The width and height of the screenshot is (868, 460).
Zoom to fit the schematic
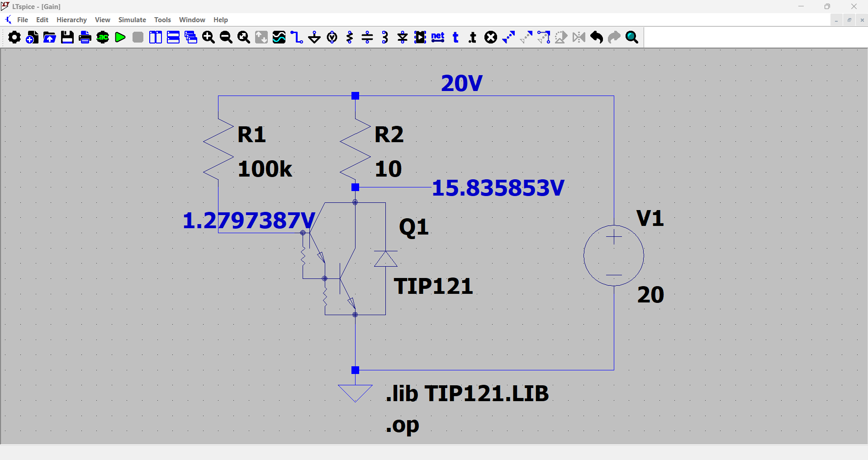(244, 37)
